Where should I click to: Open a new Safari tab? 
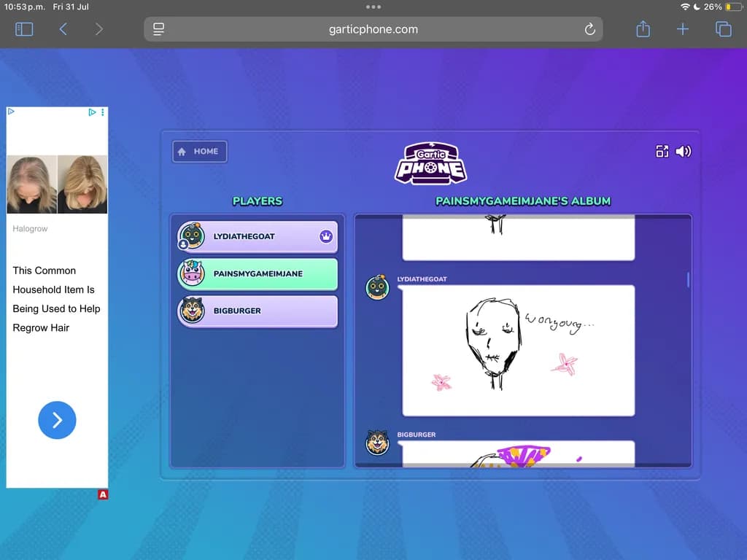(x=683, y=29)
